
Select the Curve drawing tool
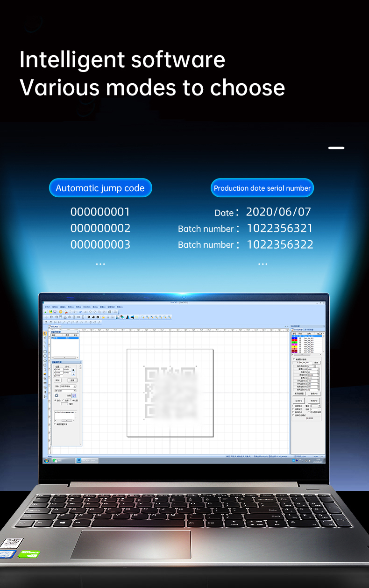click(45, 347)
